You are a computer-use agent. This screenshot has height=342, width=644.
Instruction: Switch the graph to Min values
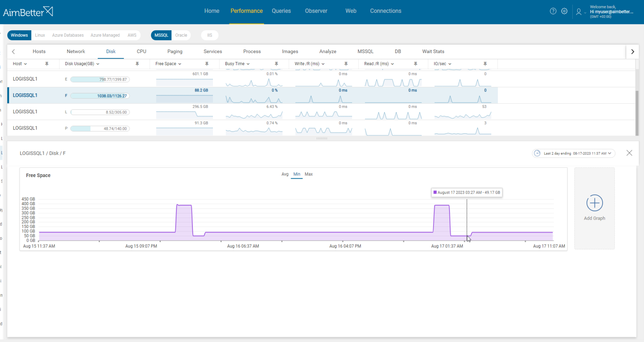pos(297,174)
